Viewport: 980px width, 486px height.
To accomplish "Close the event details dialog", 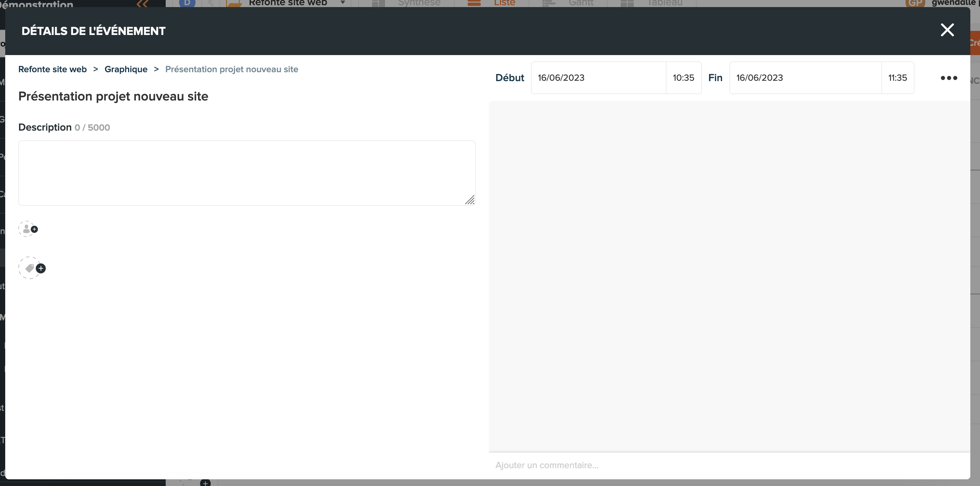I will coord(947,30).
